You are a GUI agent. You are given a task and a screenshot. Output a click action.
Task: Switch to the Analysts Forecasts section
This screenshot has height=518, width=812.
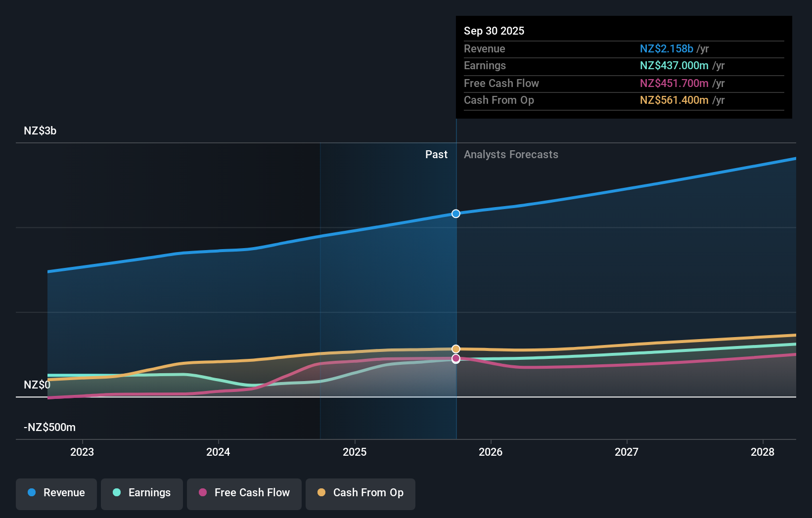pos(511,154)
